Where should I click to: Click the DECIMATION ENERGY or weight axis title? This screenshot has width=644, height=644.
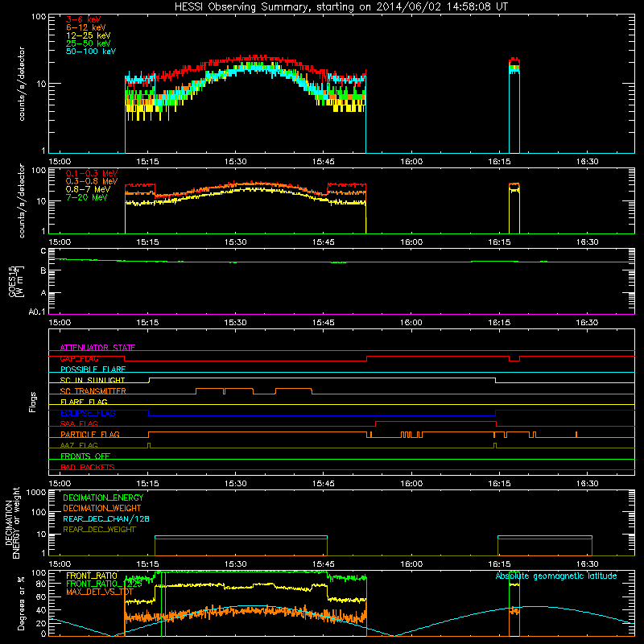coord(12,522)
